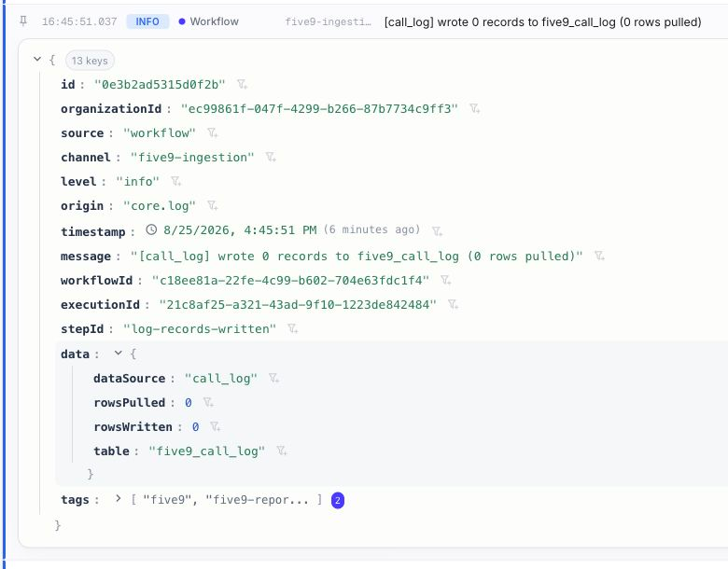The image size is (728, 569).
Task: Filter by level info
Action: pyautogui.click(x=176, y=182)
